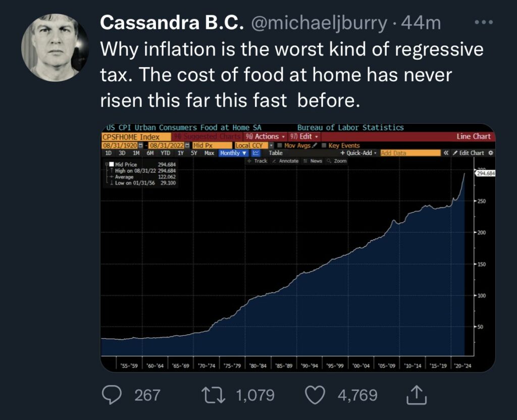517x420 pixels.
Task: Click the Add Data input field
Action: point(409,153)
